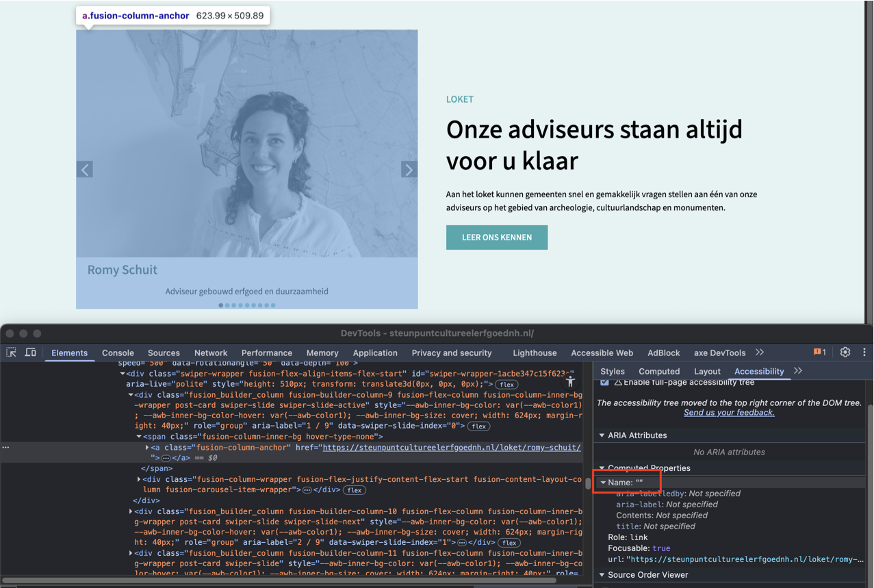Viewport: 874px width, 588px height.
Task: Open DevTools settings gear
Action: click(845, 352)
